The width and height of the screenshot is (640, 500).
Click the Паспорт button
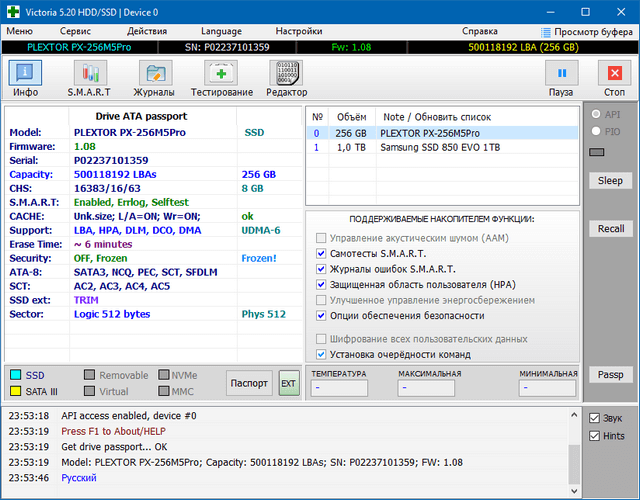click(x=248, y=383)
